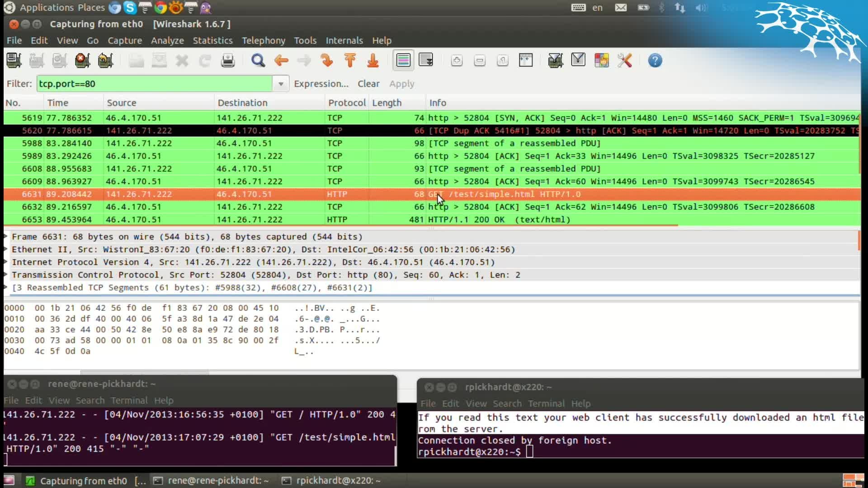Open the Analyze menu

pyautogui.click(x=167, y=40)
